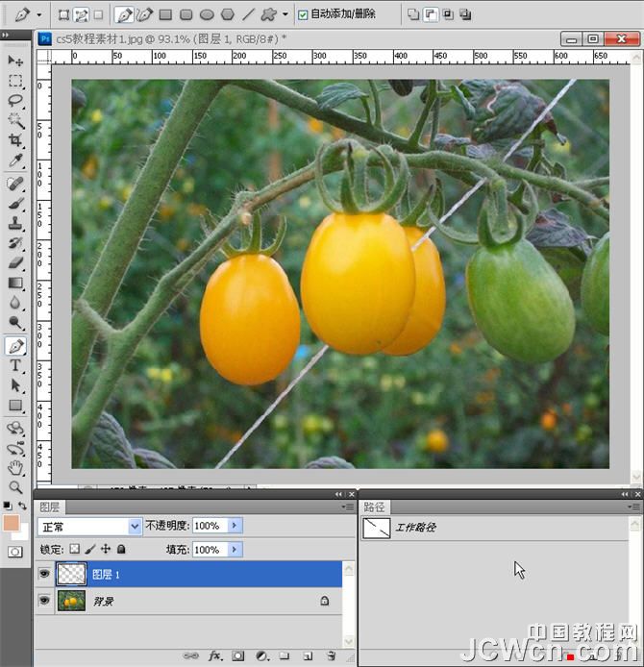The image size is (644, 667).
Task: Select the 3D Rotate tool
Action: point(15,429)
